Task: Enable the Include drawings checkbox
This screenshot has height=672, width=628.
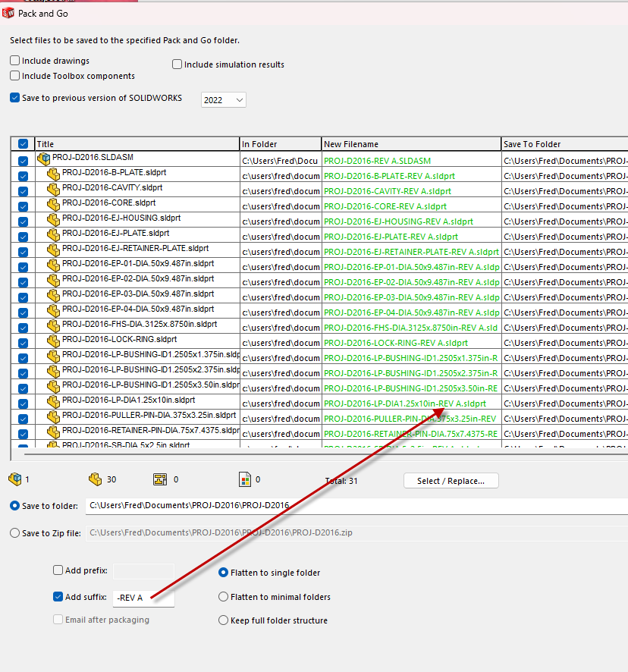Action: pos(15,61)
